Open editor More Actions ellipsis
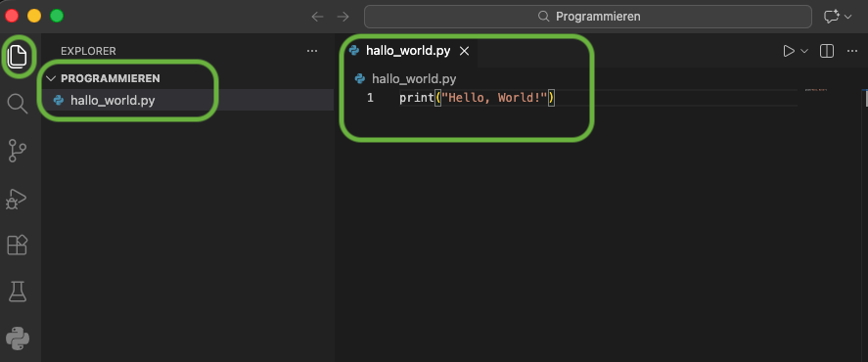This screenshot has height=362, width=868. point(852,51)
